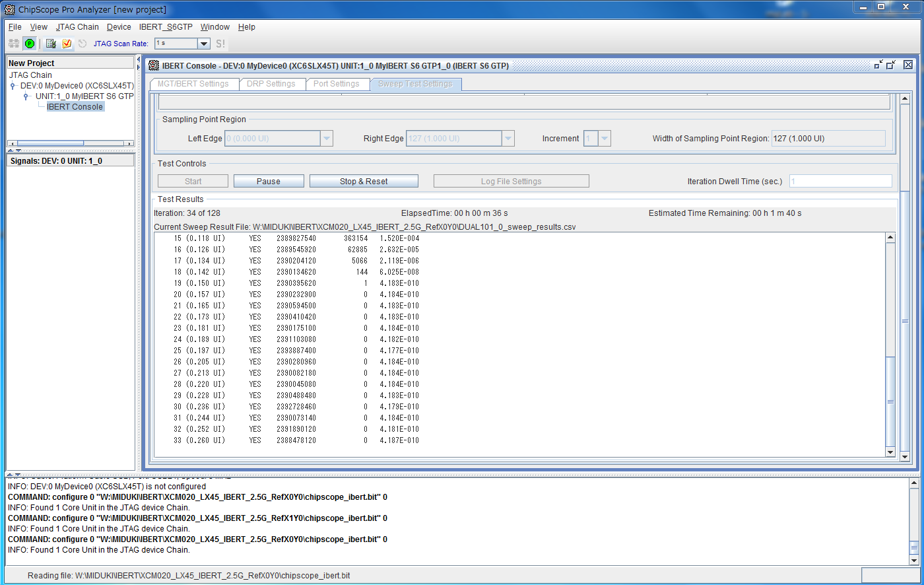Click 'Iteration: 34 of 128' status text
The image size is (924, 585).
[x=187, y=213]
